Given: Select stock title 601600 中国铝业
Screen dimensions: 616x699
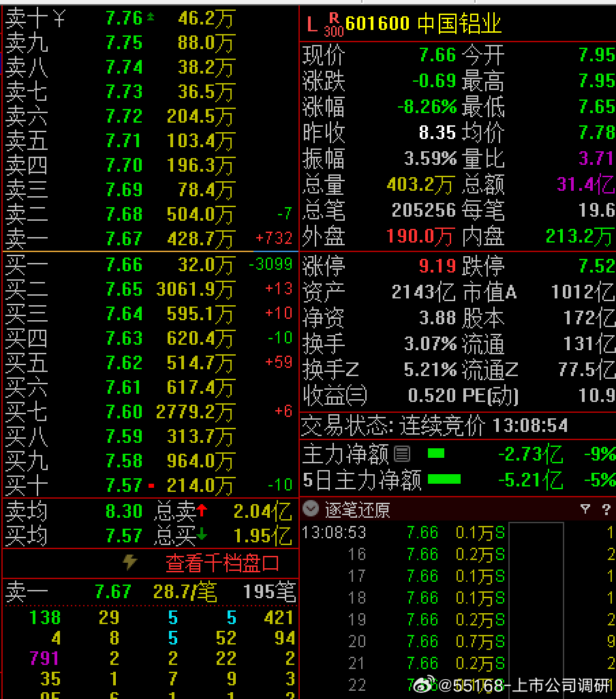Looking at the screenshot, I should pos(423,24).
